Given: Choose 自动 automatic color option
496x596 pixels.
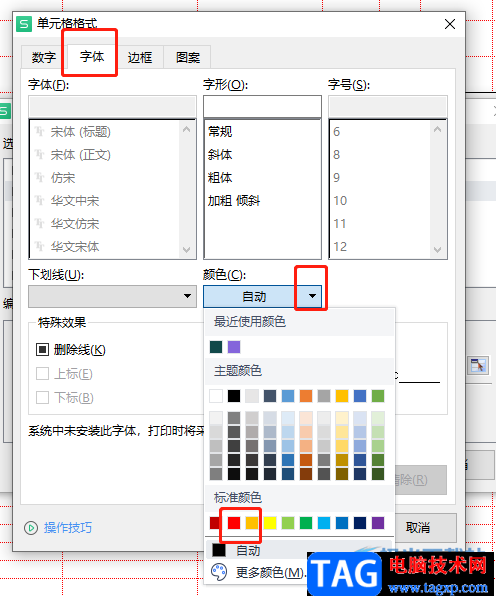Looking at the screenshot, I should click(299, 550).
